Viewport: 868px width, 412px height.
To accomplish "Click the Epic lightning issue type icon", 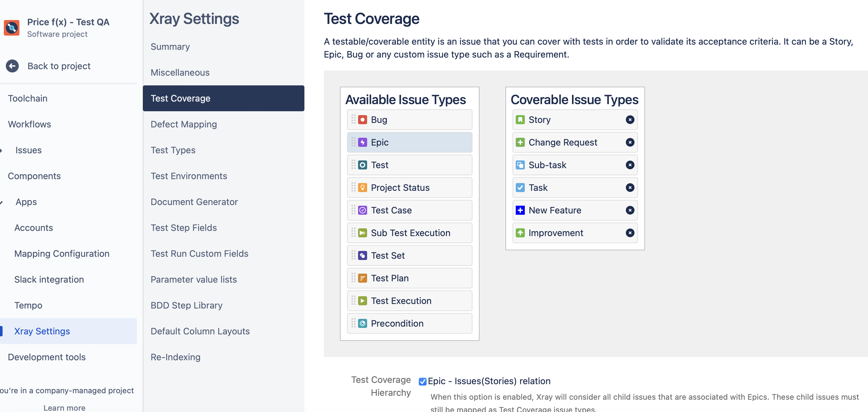I will tap(363, 142).
